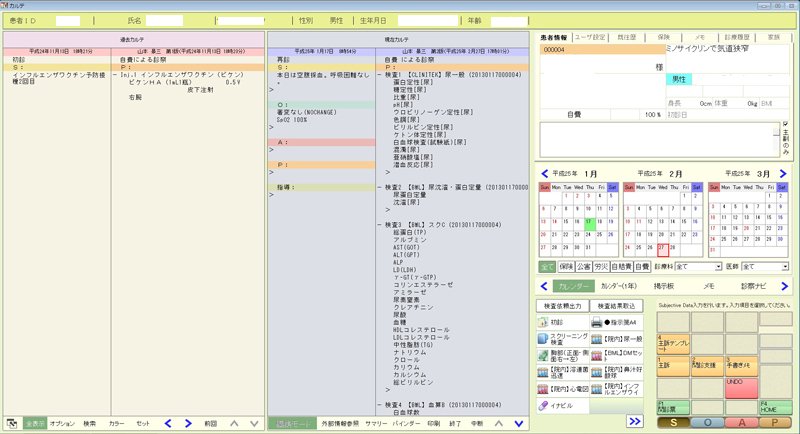Switch to the ユーザ設定 tab

[x=590, y=37]
